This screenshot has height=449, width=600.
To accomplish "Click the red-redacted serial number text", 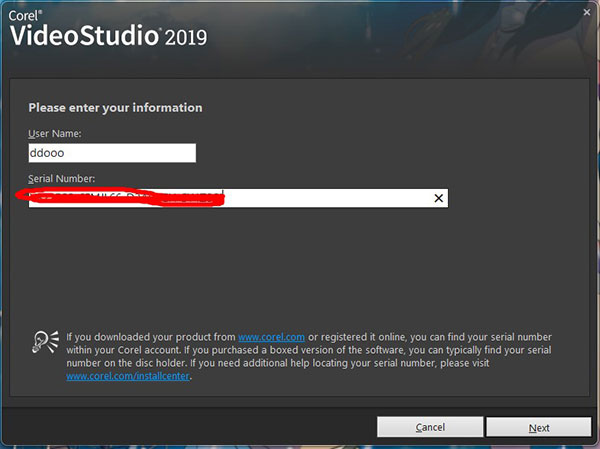I will coord(125,198).
